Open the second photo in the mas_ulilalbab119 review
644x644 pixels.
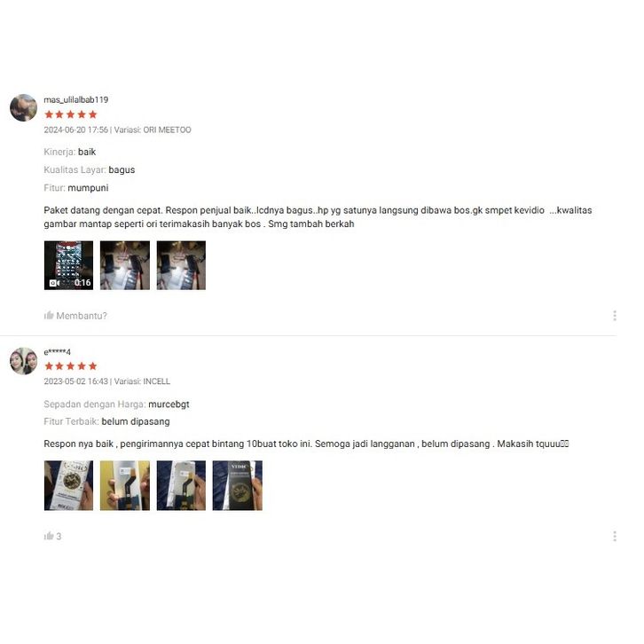[x=125, y=265]
